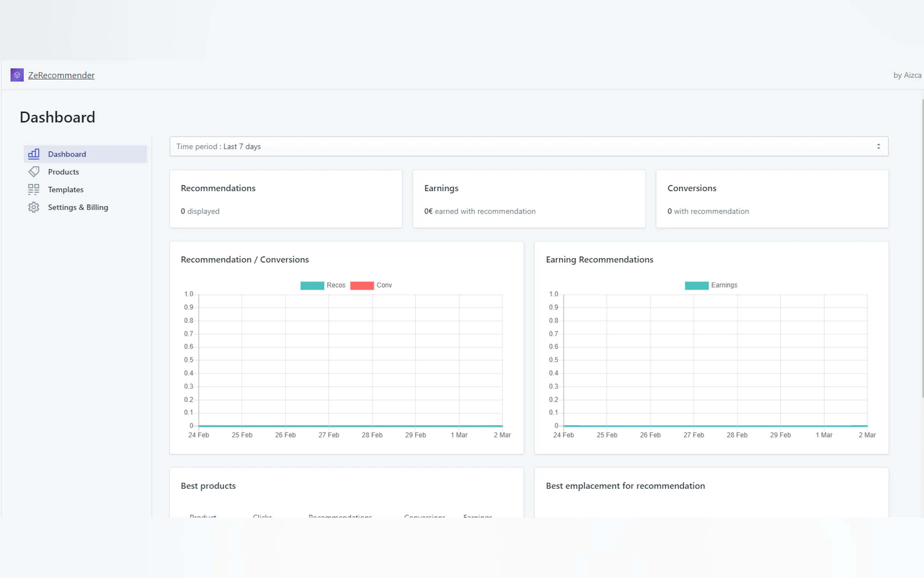Open the Time period dropdown
The height and width of the screenshot is (578, 924).
528,146
